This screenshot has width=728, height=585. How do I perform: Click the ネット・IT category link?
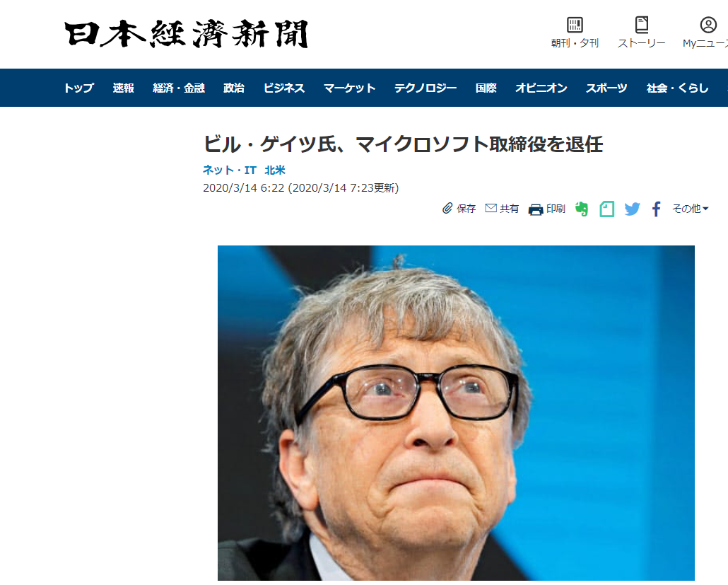230,170
